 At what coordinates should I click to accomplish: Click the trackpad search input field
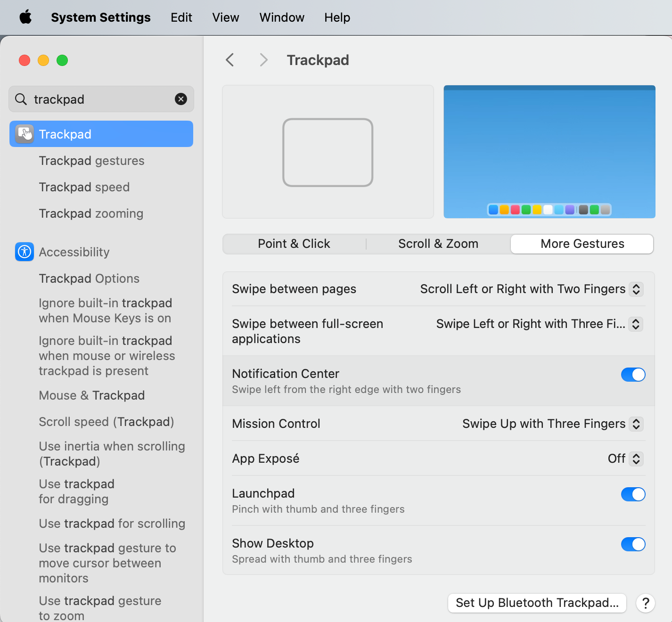pyautogui.click(x=101, y=99)
